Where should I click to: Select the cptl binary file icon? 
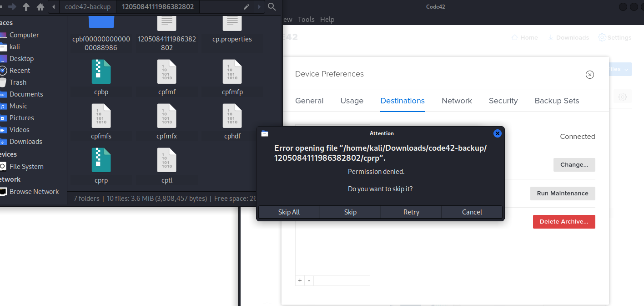[166, 160]
